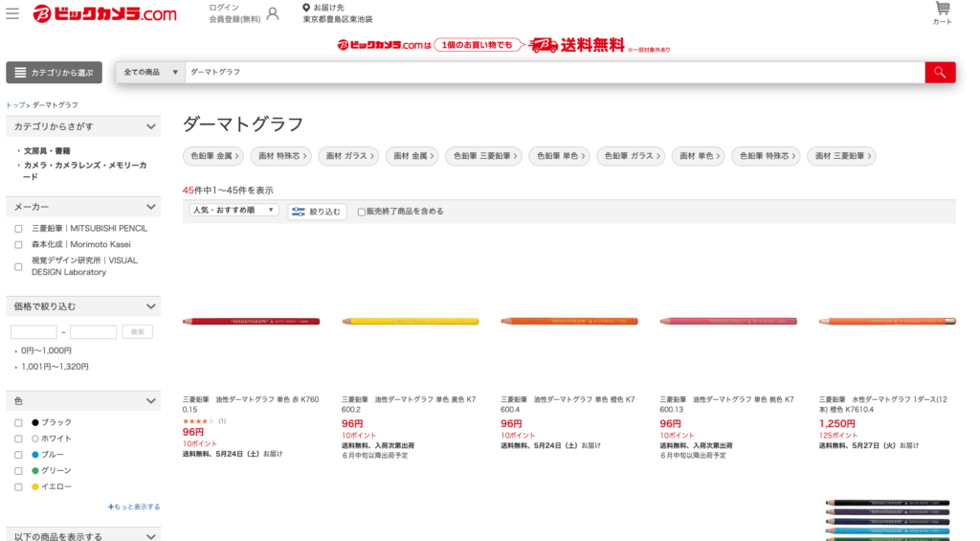Open the 人気・おすすめ順 sort dropdown

[234, 210]
